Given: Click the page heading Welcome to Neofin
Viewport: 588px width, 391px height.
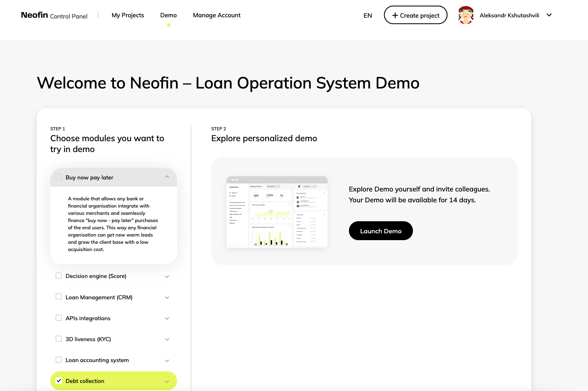Looking at the screenshot, I should tap(228, 83).
